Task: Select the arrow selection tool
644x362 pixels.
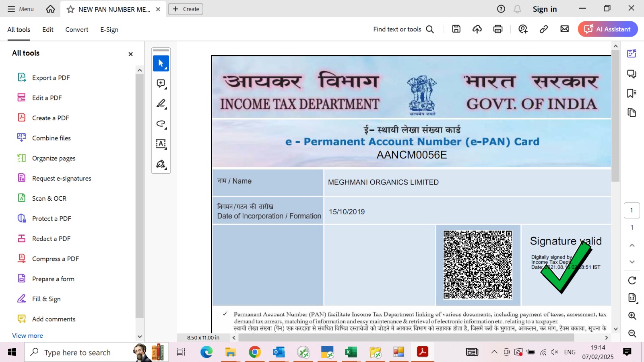Action: click(161, 64)
